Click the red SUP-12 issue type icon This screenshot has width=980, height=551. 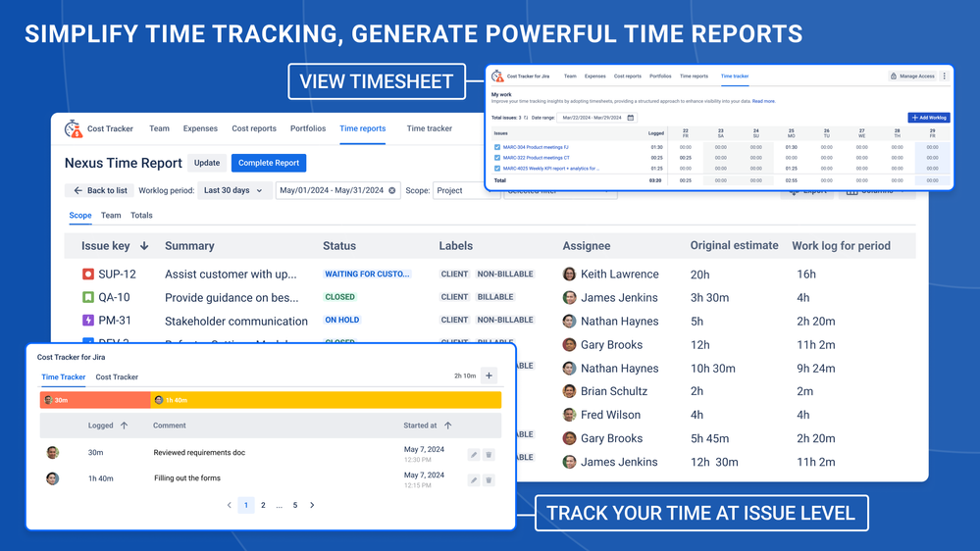[88, 275]
